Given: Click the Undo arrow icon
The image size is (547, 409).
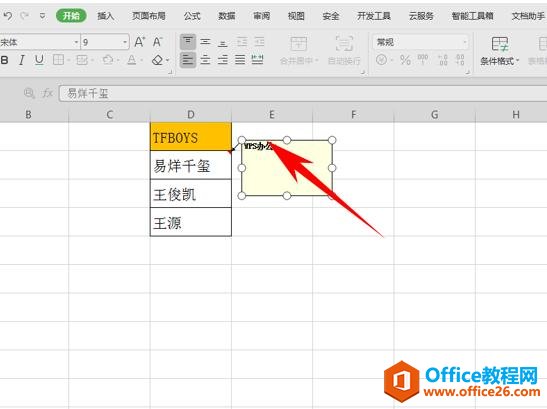Looking at the screenshot, I should coord(8,16).
